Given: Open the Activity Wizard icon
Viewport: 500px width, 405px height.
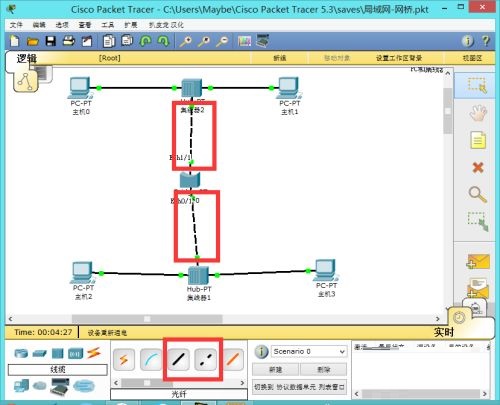Looking at the screenshot, I should click(x=87, y=41).
